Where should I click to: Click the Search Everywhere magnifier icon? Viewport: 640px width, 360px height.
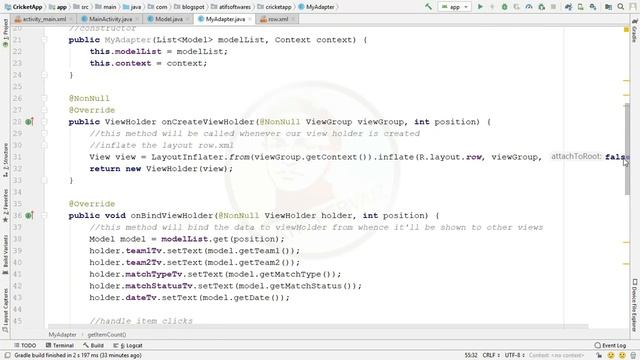coord(620,7)
